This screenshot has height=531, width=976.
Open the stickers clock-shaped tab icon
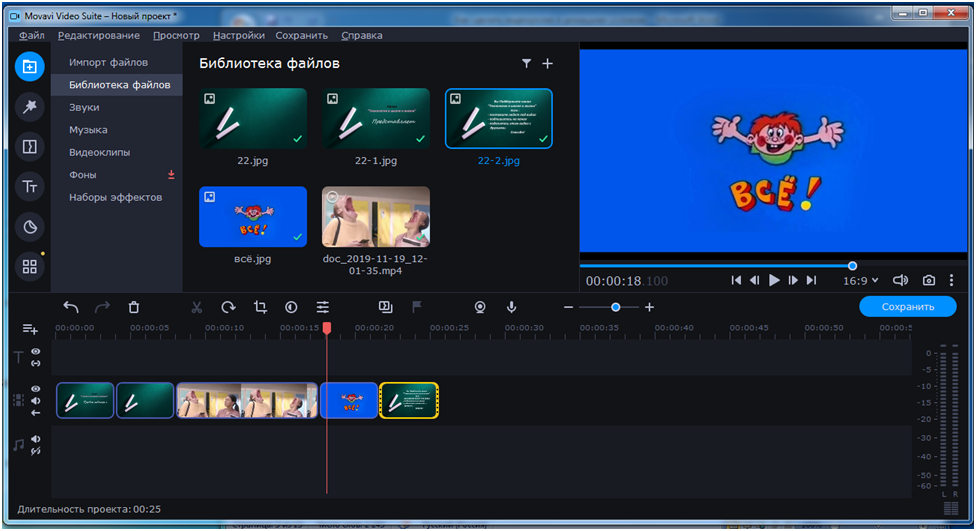(x=29, y=227)
